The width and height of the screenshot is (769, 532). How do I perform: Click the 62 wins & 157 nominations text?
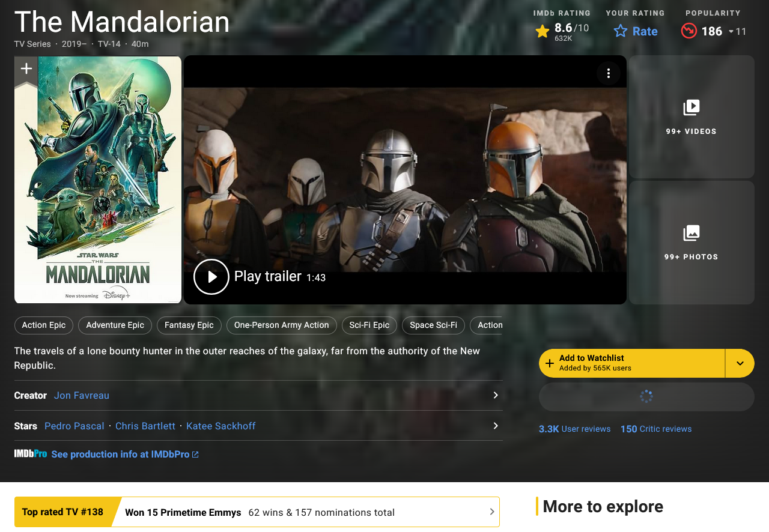321,512
